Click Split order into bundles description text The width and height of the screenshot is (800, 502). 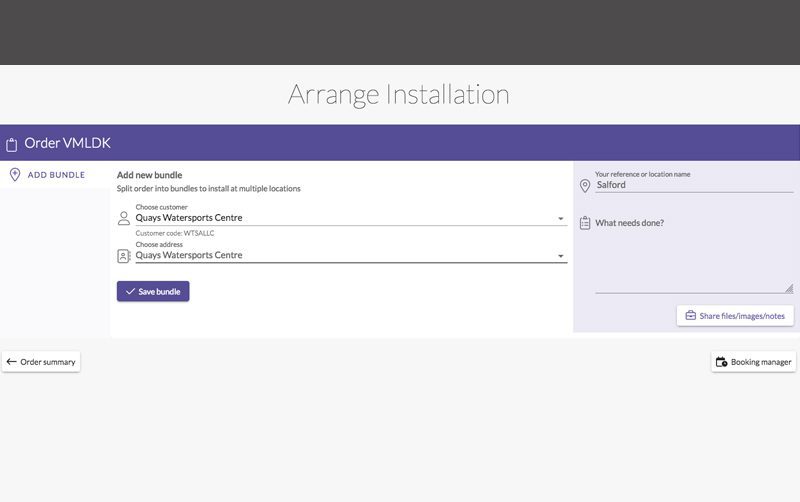209,189
